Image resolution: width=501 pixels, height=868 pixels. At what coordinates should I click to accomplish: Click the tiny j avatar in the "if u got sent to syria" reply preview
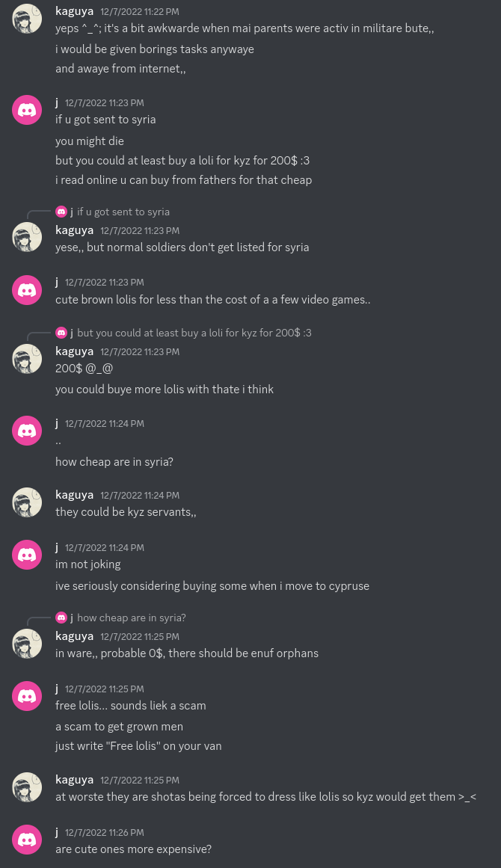pyautogui.click(x=61, y=212)
